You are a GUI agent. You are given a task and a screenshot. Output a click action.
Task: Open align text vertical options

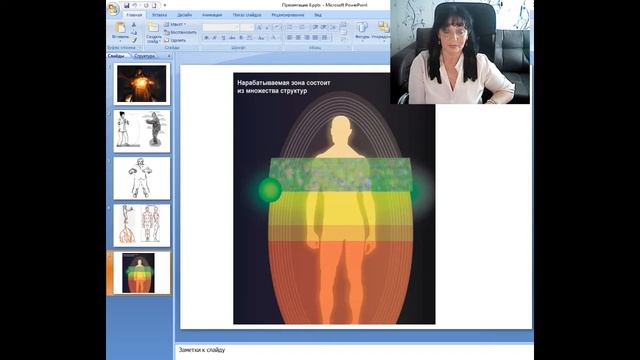pos(344,31)
